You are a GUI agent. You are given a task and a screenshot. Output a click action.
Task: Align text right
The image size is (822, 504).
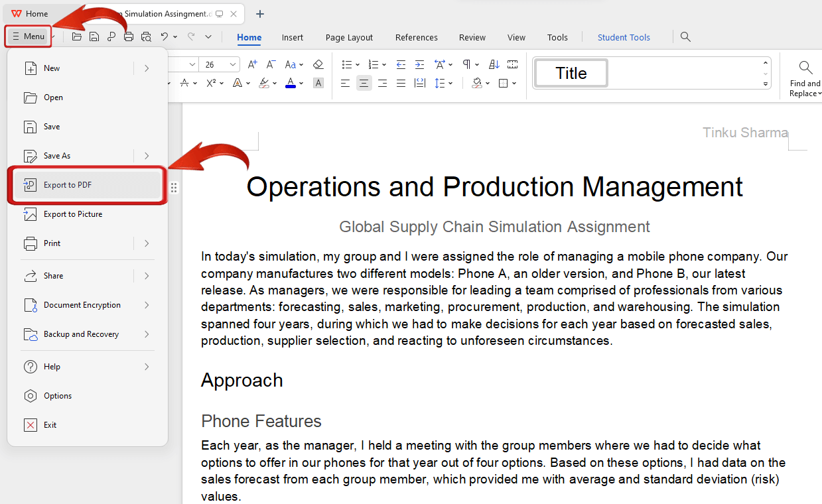click(x=382, y=83)
